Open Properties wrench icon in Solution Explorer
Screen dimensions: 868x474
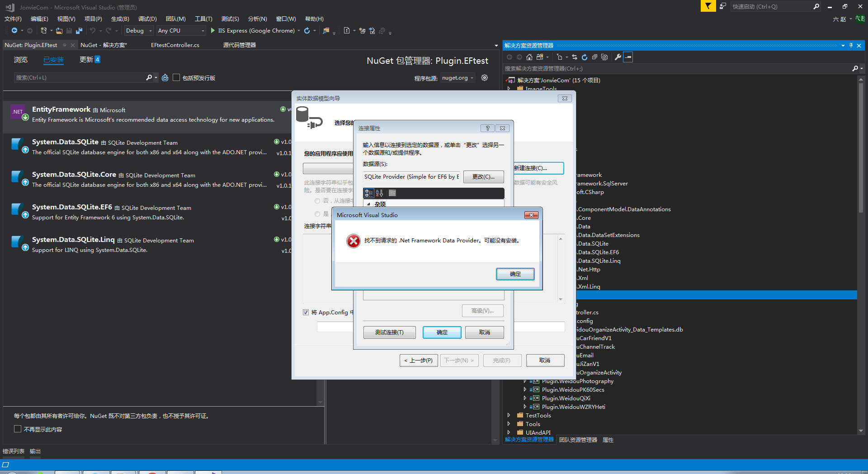click(x=618, y=57)
